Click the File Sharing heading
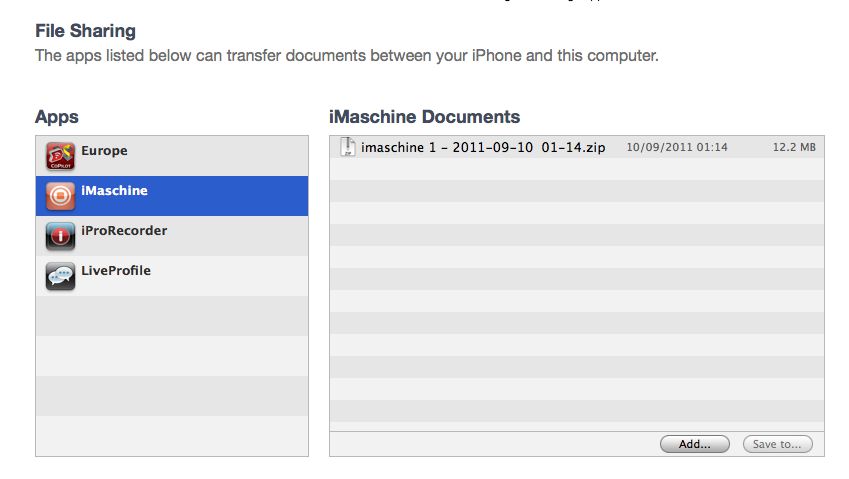The image size is (849, 479). point(86,31)
